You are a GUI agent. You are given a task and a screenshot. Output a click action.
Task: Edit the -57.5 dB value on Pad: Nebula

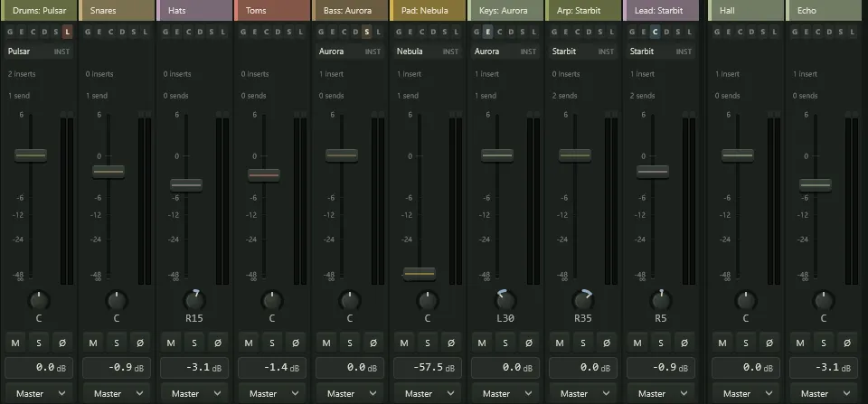point(428,368)
